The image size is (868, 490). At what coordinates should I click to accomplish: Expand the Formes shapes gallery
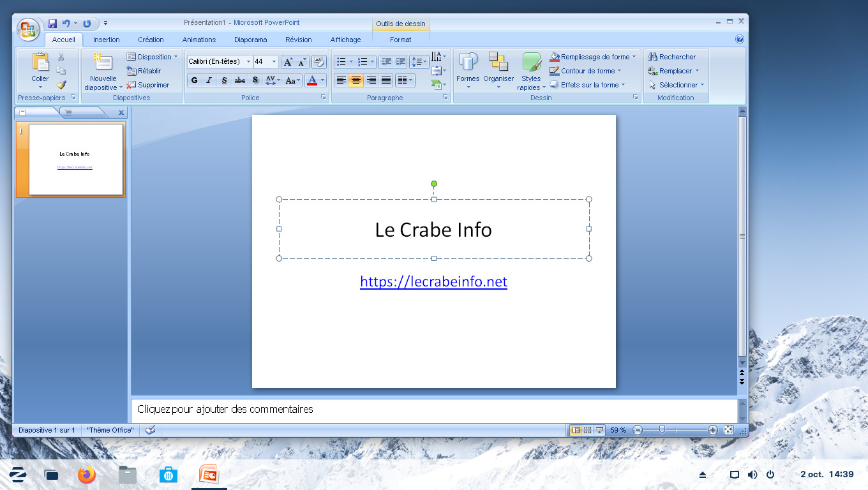coord(468,71)
